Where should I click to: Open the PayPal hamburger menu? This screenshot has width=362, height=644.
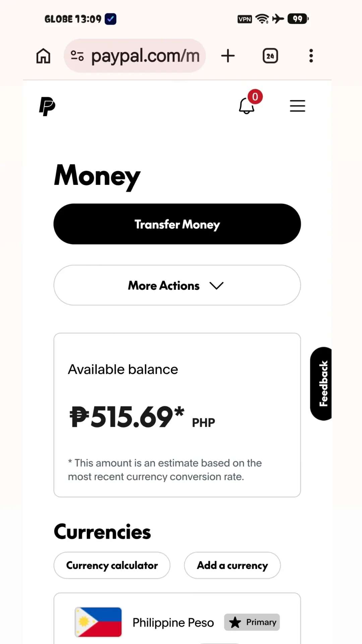pyautogui.click(x=297, y=106)
